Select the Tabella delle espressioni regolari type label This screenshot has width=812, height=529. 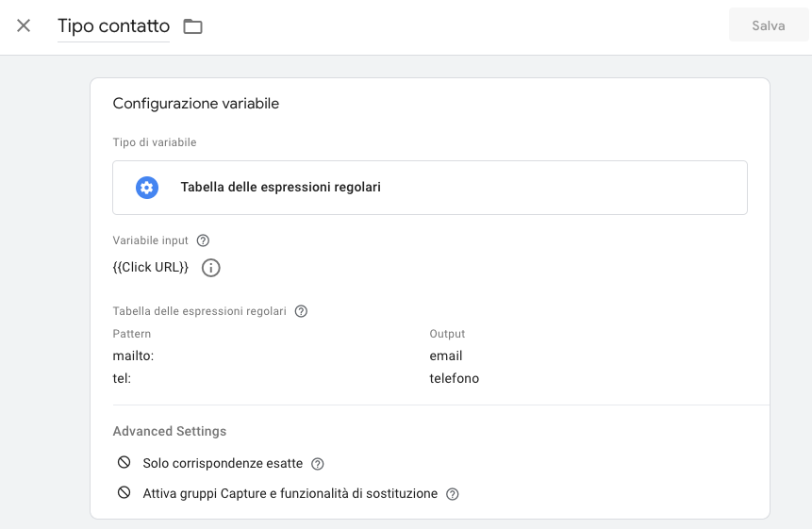pyautogui.click(x=280, y=188)
